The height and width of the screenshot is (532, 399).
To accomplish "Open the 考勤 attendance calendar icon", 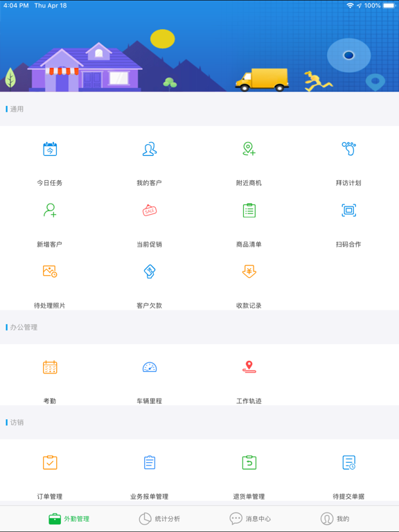I will click(x=50, y=367).
